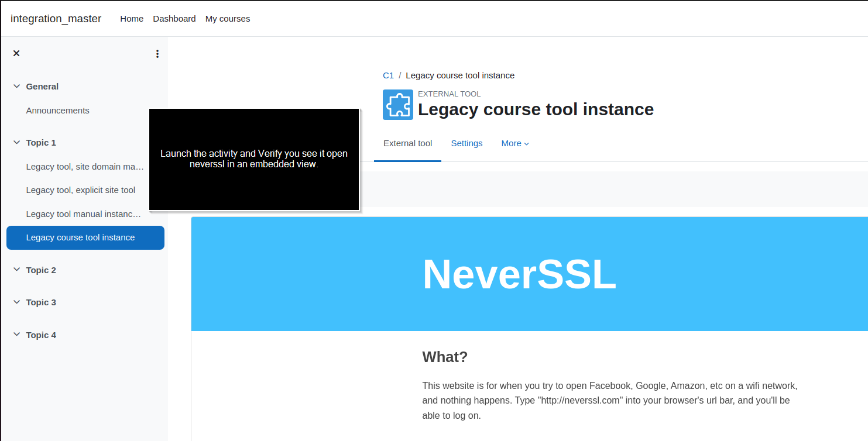Collapse the Topic 1 section

tap(17, 143)
